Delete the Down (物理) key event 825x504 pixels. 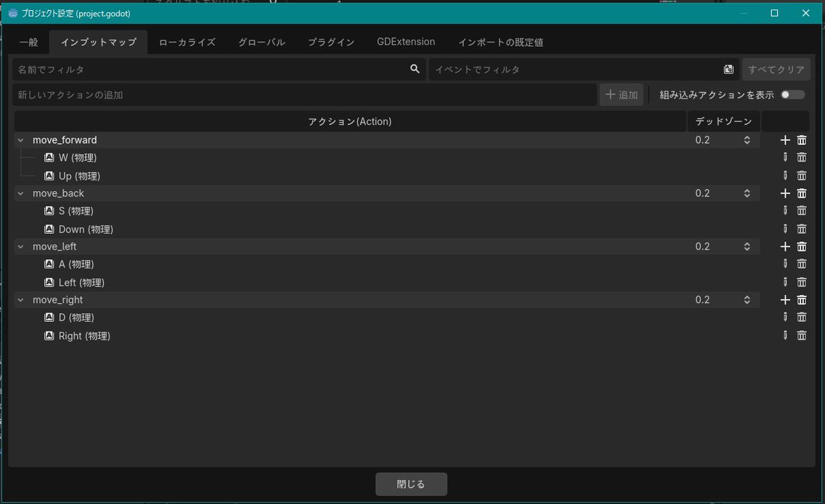pyautogui.click(x=802, y=229)
